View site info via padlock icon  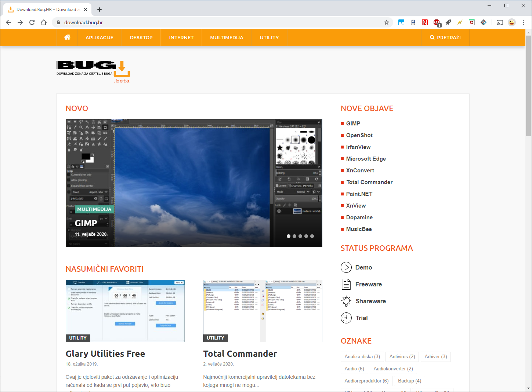[x=58, y=22]
